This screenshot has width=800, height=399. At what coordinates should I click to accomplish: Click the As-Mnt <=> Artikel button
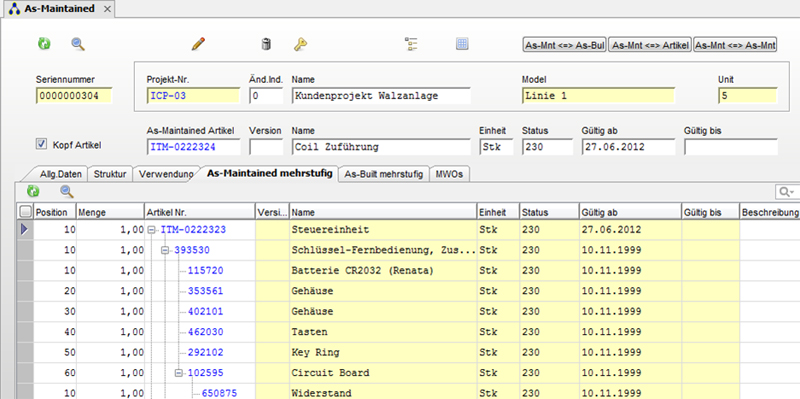650,45
